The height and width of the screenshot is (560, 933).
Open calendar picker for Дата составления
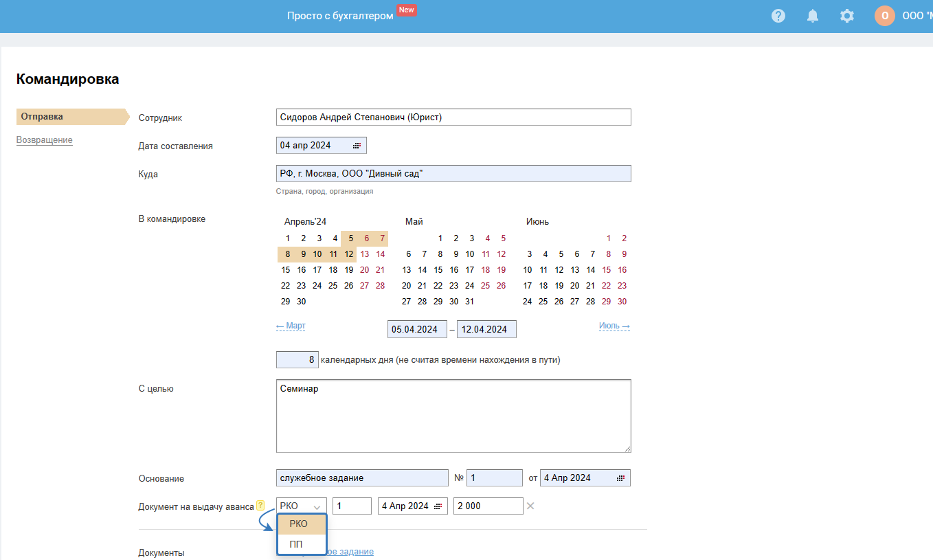point(357,146)
